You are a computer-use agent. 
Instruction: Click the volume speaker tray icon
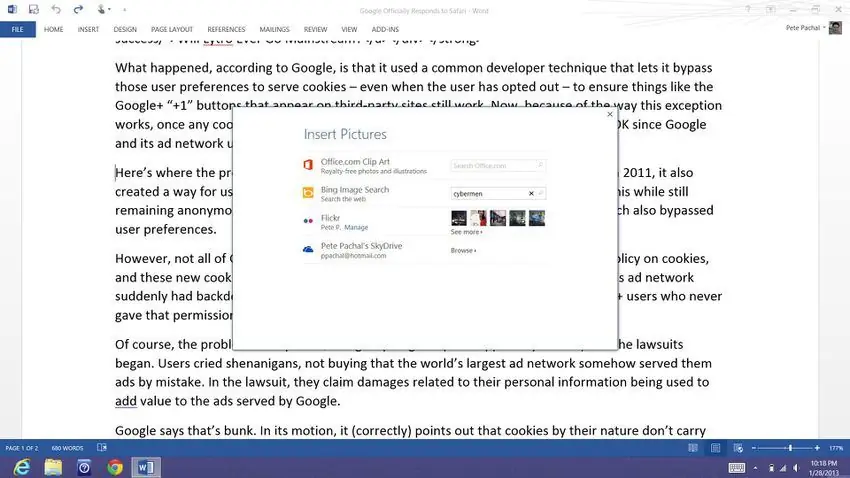(796, 468)
